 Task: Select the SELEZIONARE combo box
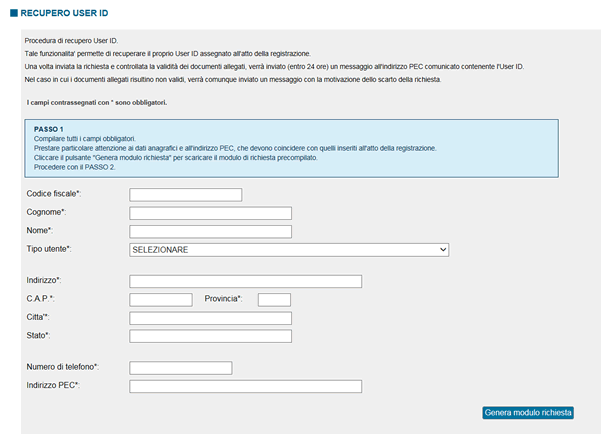tap(289, 250)
